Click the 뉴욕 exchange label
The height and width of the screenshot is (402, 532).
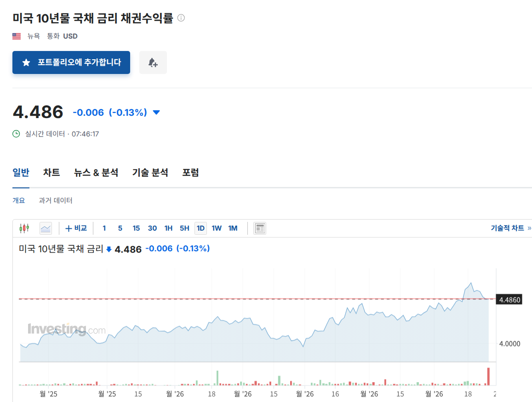[x=34, y=36]
